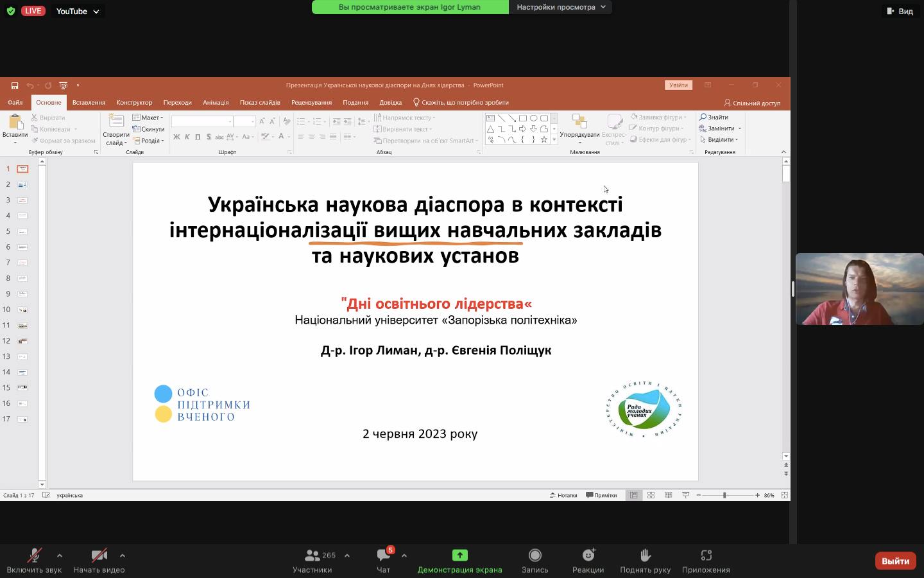Open the YouTube live stream dropdown

point(77,11)
